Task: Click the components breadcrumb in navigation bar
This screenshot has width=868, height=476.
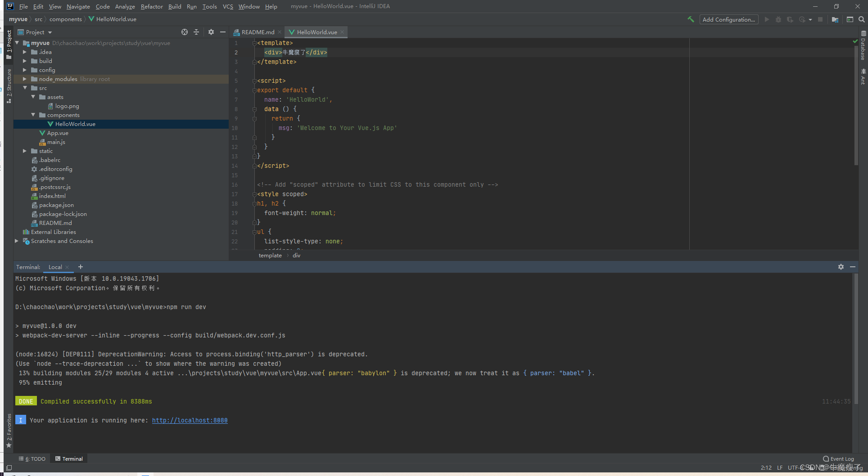Action: (66, 19)
